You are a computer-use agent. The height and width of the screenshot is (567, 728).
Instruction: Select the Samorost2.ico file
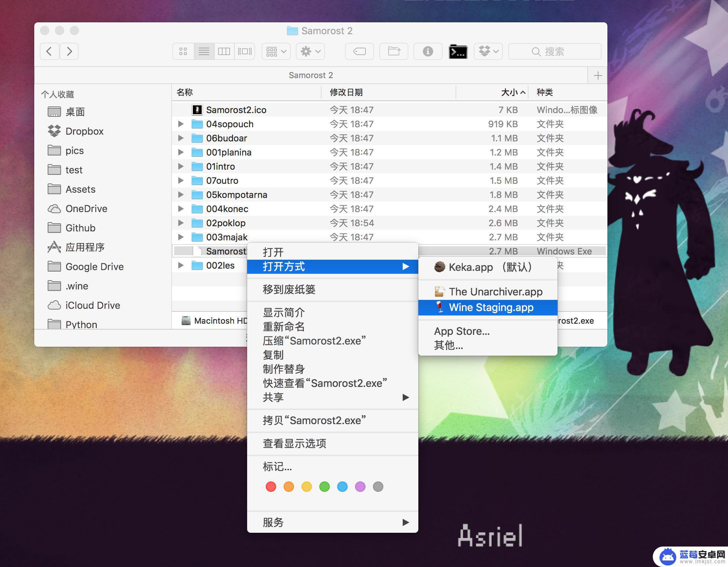click(x=389, y=110)
